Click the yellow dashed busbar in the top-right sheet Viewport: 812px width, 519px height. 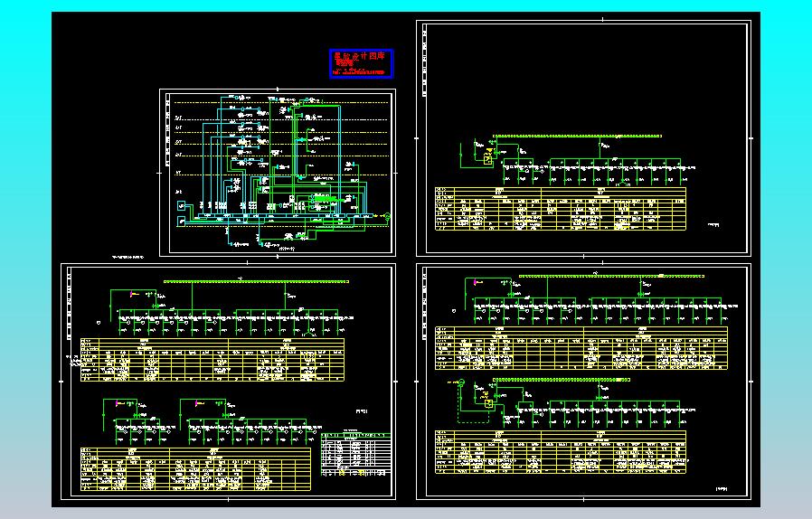(577, 137)
